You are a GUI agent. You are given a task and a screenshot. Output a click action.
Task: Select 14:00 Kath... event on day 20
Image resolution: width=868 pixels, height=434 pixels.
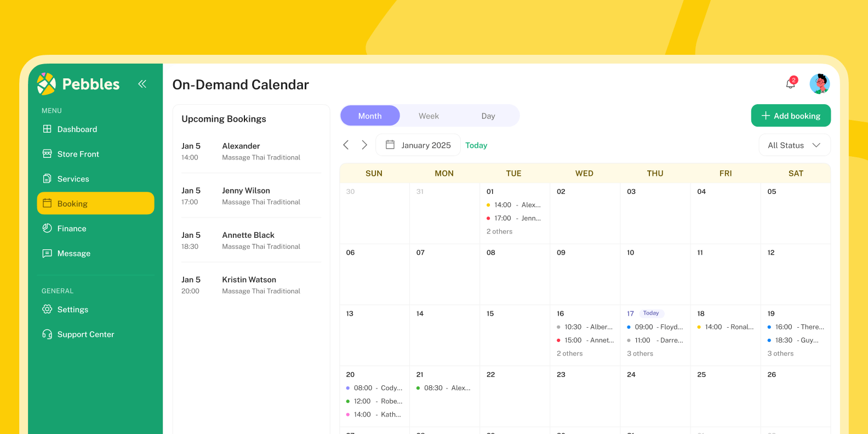coord(374,414)
